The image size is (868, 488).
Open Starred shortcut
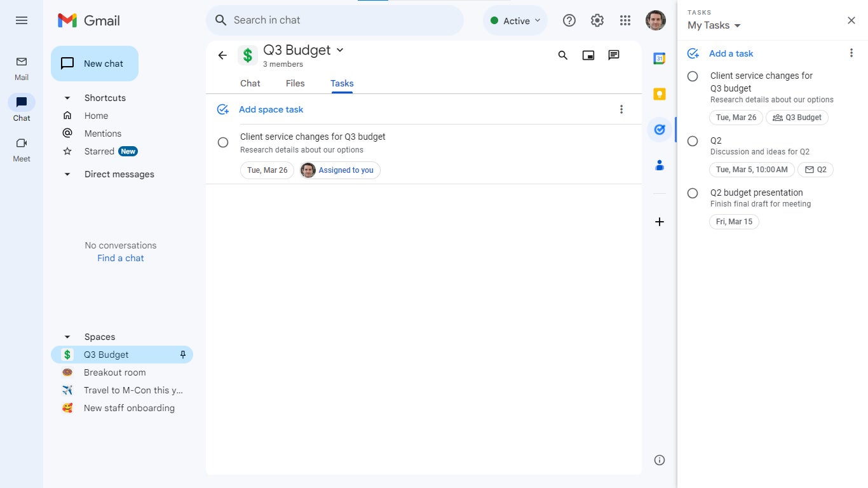click(99, 151)
